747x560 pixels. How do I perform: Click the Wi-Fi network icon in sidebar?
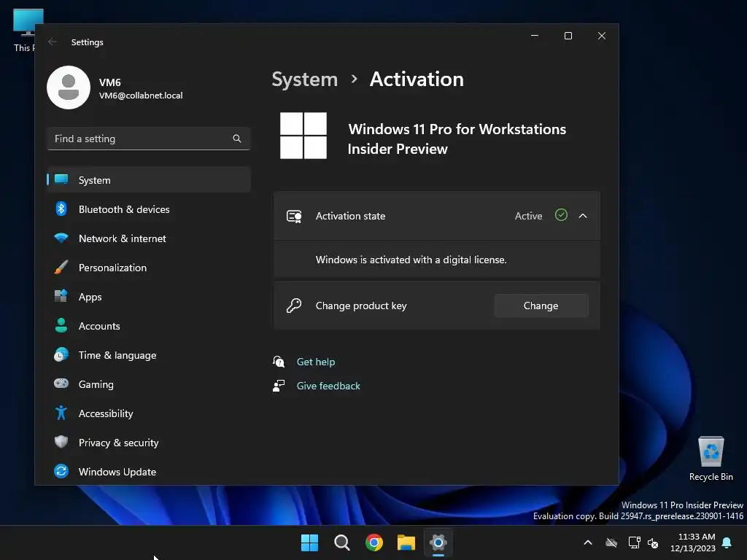[61, 238]
